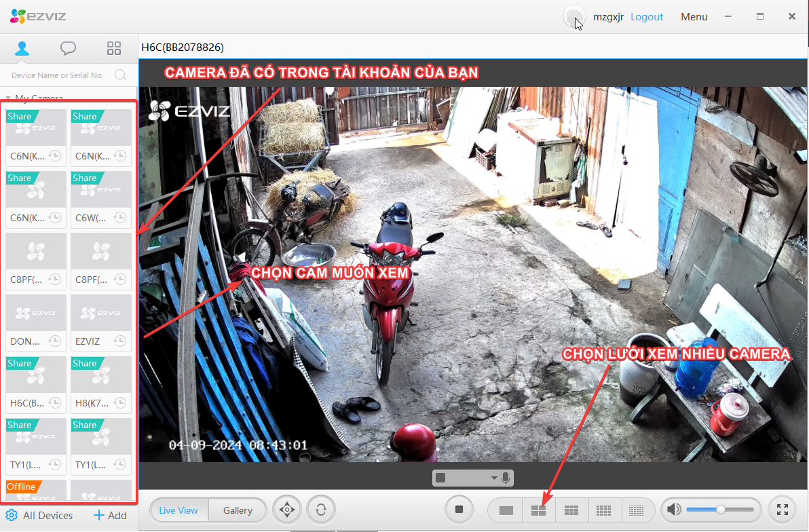
Task: Click the microphone talk icon
Action: tap(506, 477)
